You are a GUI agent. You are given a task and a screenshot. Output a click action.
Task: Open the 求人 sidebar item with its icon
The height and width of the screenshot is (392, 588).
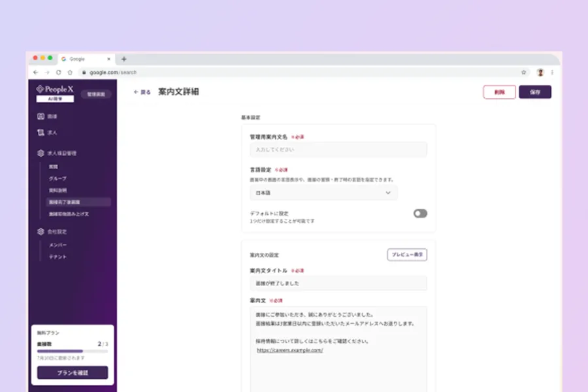point(47,133)
